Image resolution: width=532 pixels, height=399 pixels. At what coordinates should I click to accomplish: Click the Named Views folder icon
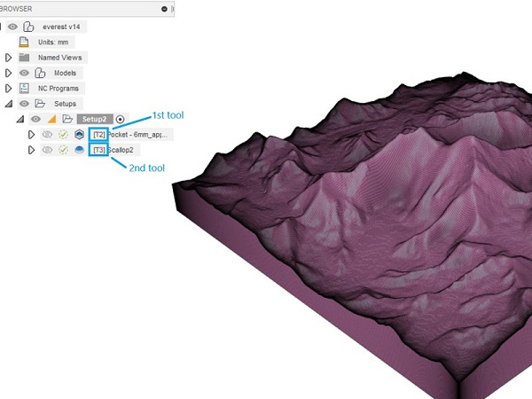pyautogui.click(x=24, y=58)
